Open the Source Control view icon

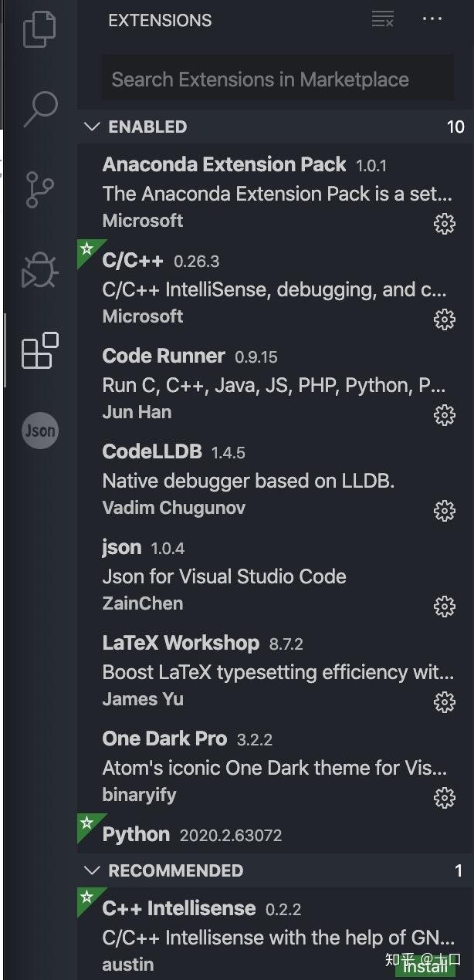[39, 189]
